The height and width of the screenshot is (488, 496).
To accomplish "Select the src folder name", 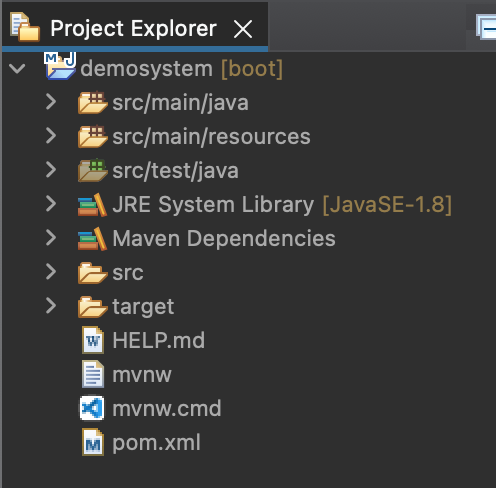I will coord(128,273).
